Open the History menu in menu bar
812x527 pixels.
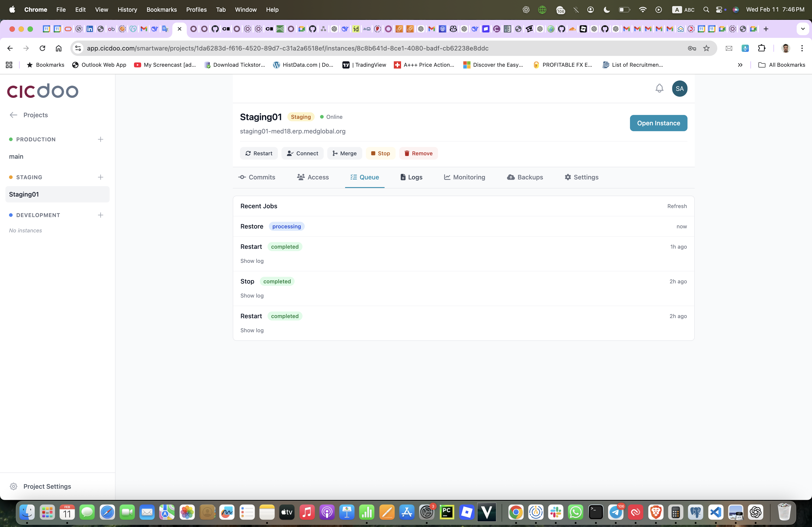click(x=127, y=9)
